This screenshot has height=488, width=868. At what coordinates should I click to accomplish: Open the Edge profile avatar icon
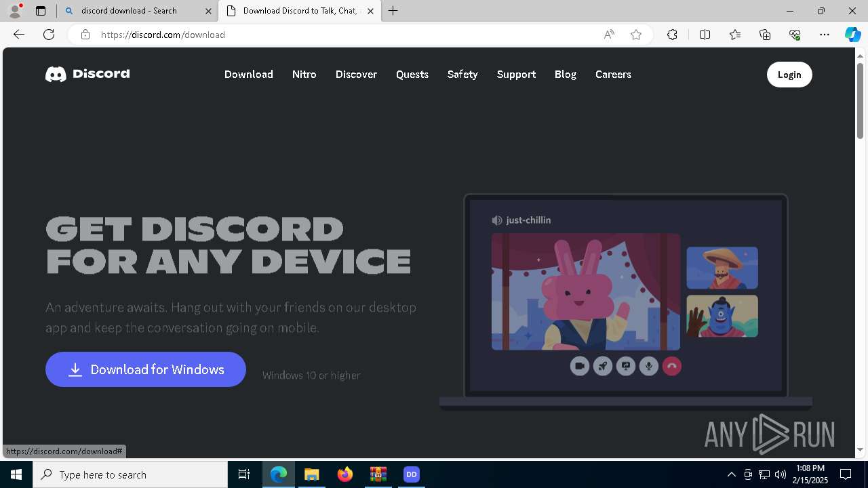[15, 11]
